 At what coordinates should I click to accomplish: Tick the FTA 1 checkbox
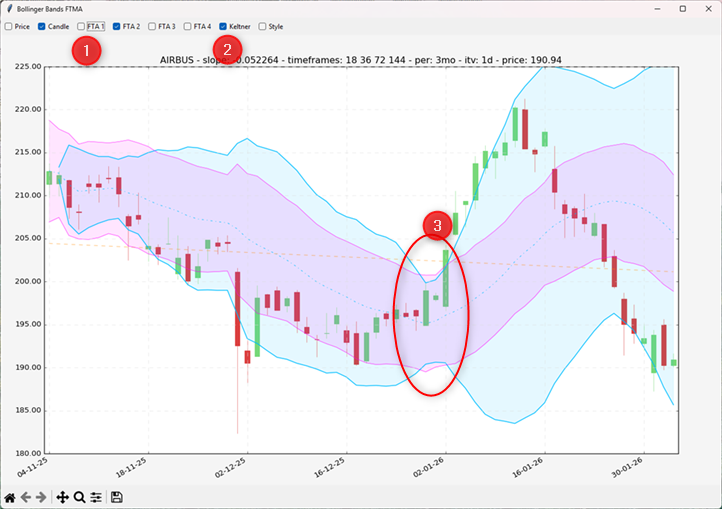pyautogui.click(x=81, y=26)
